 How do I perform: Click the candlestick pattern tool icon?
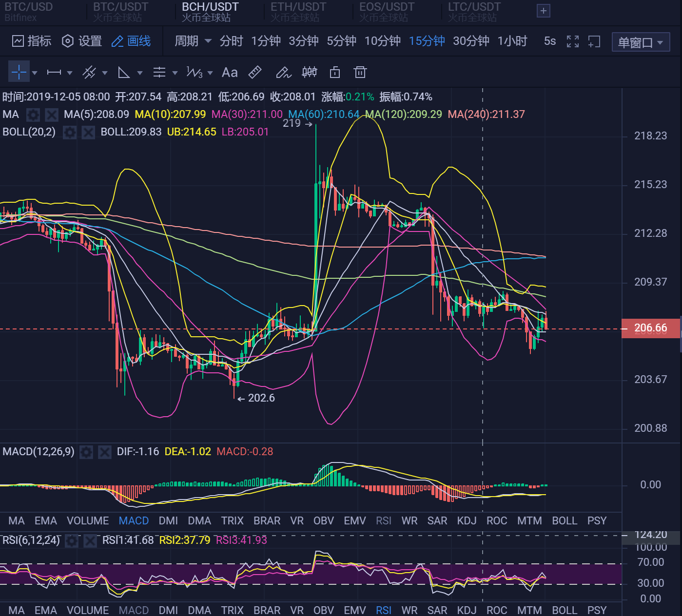pos(310,72)
